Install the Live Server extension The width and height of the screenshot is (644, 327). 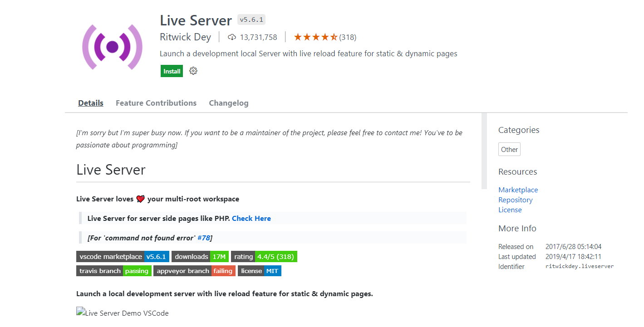[x=172, y=71]
